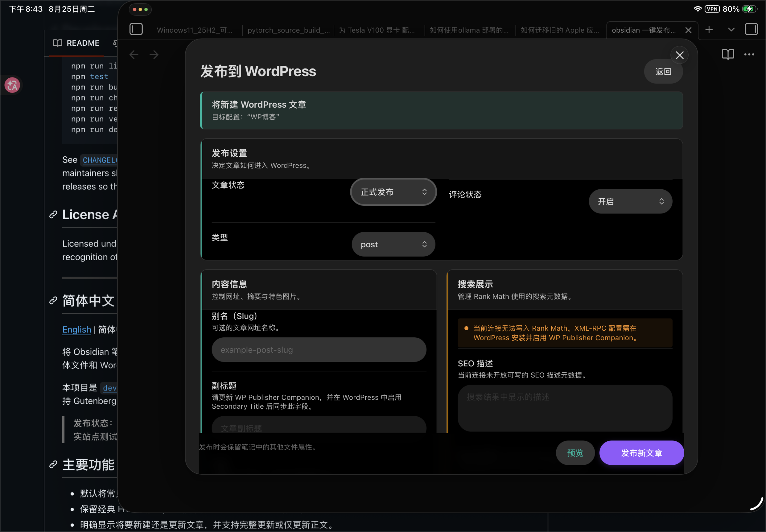Close the obsidian 一键发布 tab
Screen dimensions: 766x532
(x=688, y=30)
